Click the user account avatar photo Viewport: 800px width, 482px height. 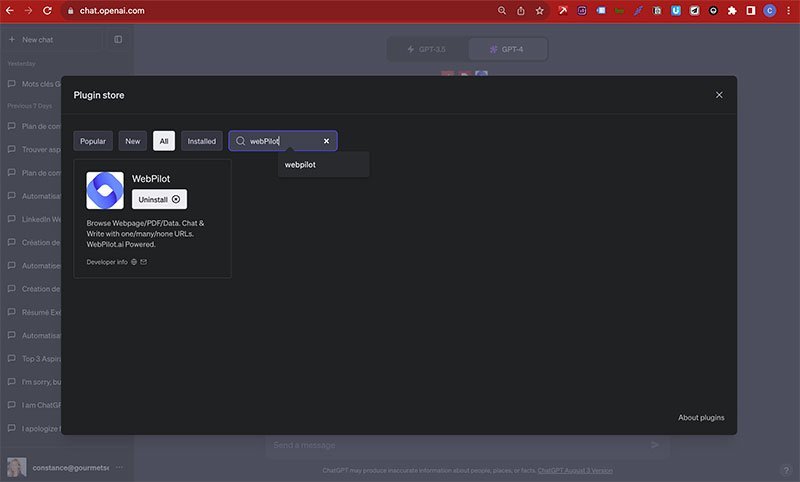[x=16, y=467]
